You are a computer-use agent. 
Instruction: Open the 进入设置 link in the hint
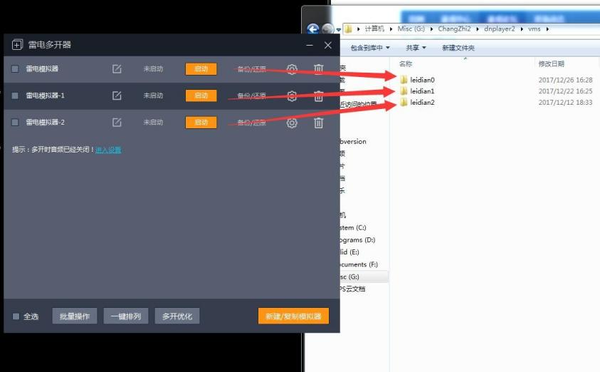(x=108, y=150)
